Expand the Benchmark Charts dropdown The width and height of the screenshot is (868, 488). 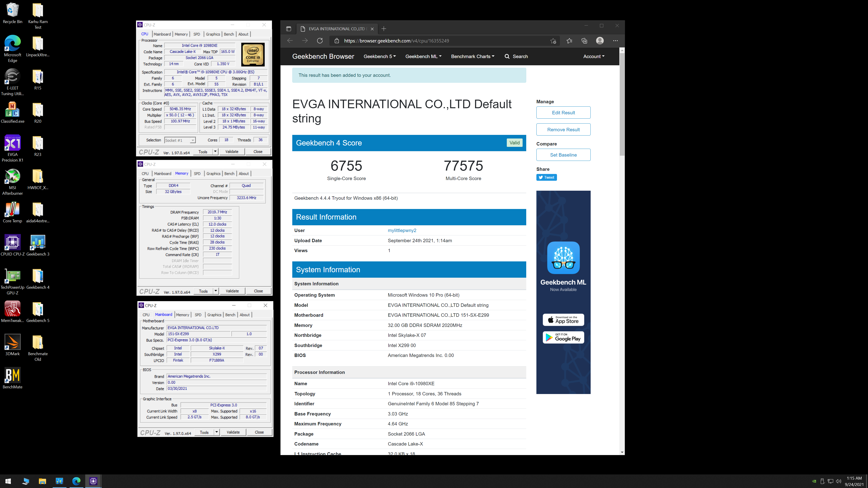click(472, 56)
